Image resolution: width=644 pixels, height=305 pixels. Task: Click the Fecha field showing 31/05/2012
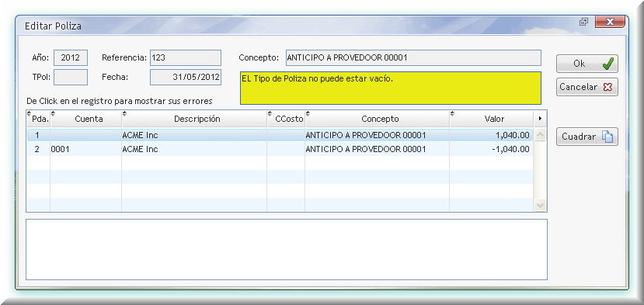186,77
